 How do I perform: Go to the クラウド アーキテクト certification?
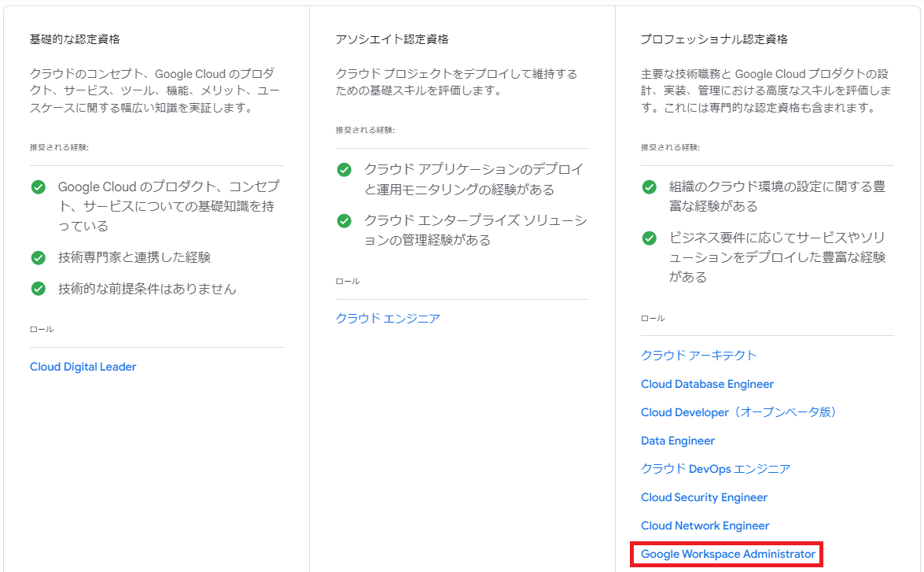(698, 356)
